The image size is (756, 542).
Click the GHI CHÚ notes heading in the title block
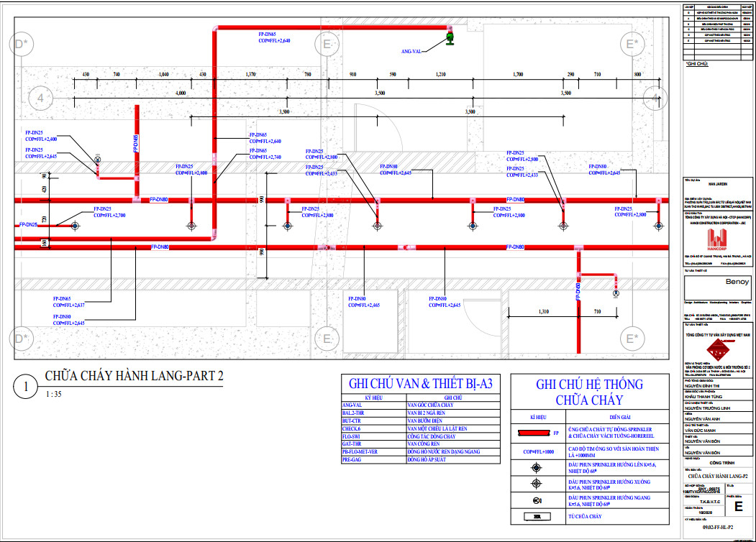point(699,64)
